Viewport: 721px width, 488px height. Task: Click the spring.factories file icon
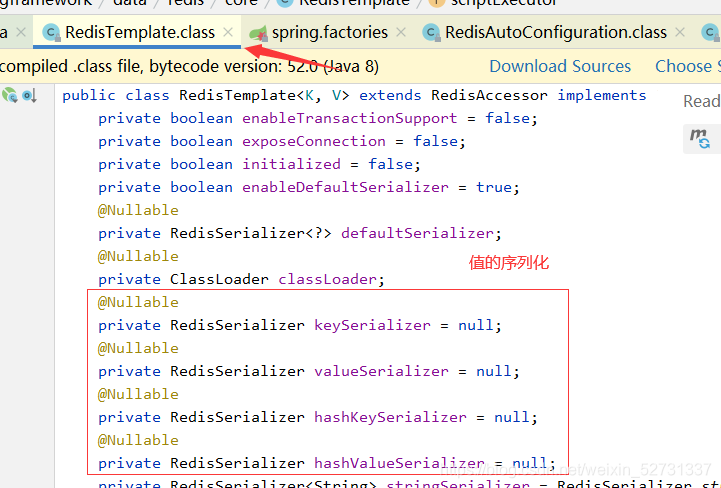tap(258, 33)
